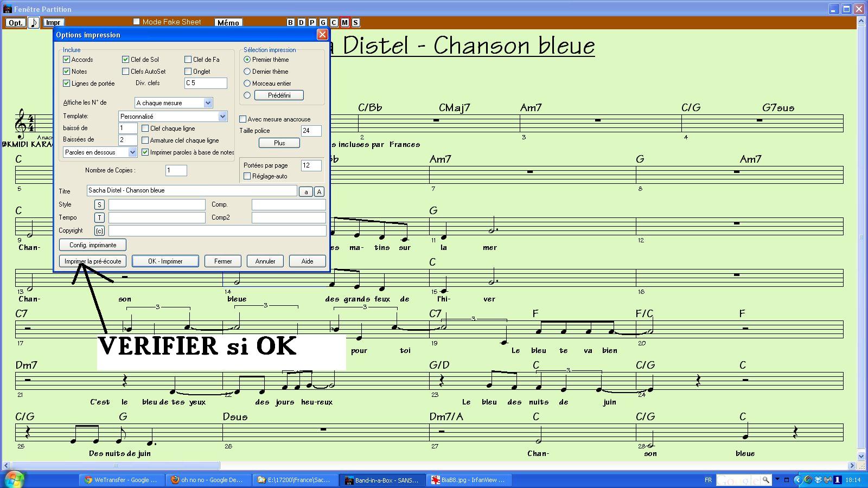Switch to the IrfanView taskbar item
This screenshot has height=488, width=868.
pos(468,480)
